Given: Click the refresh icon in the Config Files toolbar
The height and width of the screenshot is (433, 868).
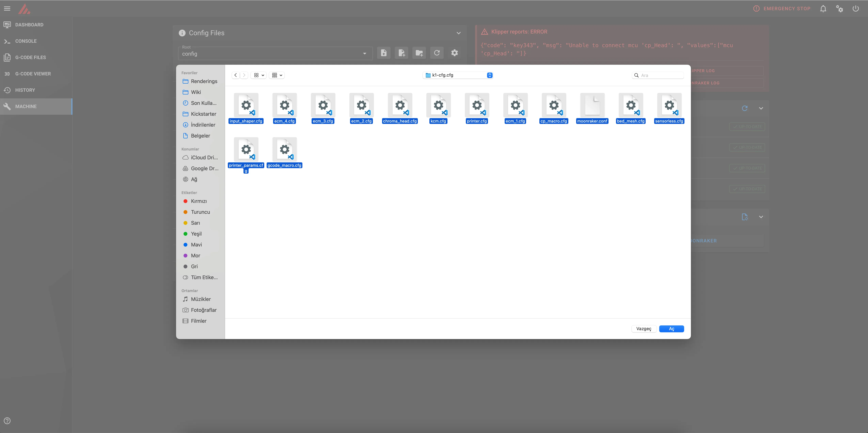Looking at the screenshot, I should (437, 53).
